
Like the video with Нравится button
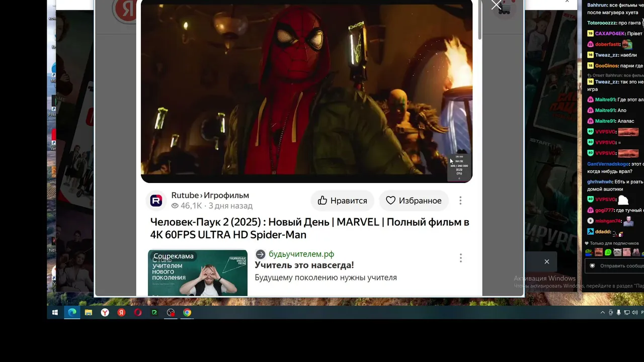(x=342, y=201)
